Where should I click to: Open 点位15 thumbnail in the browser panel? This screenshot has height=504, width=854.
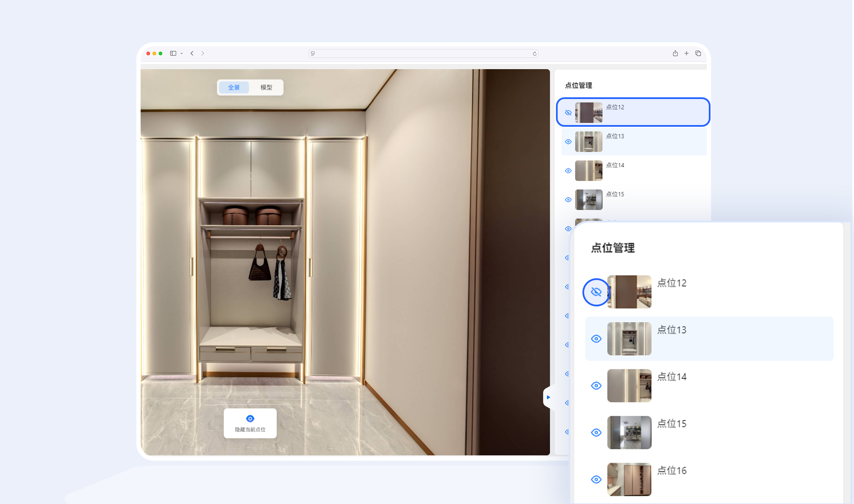coord(589,200)
